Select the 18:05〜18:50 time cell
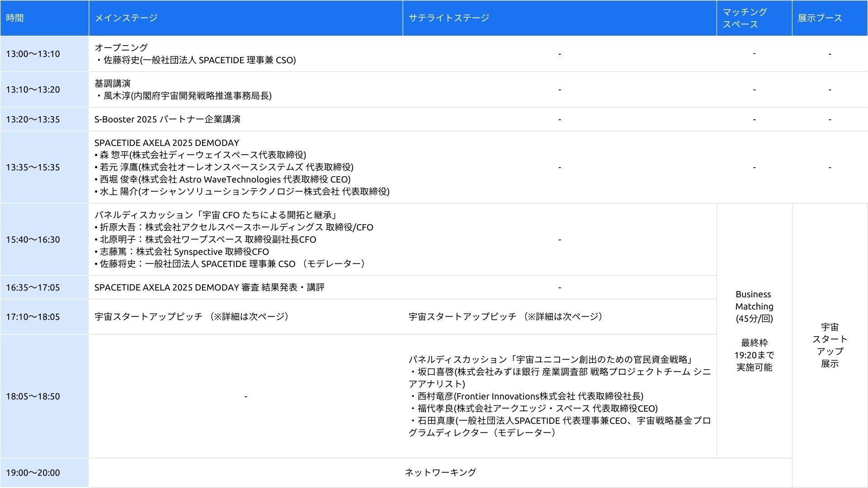This screenshot has width=868, height=488. (x=44, y=396)
